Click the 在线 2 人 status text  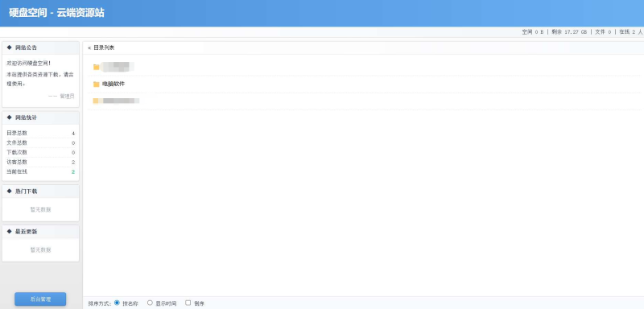[x=630, y=32]
